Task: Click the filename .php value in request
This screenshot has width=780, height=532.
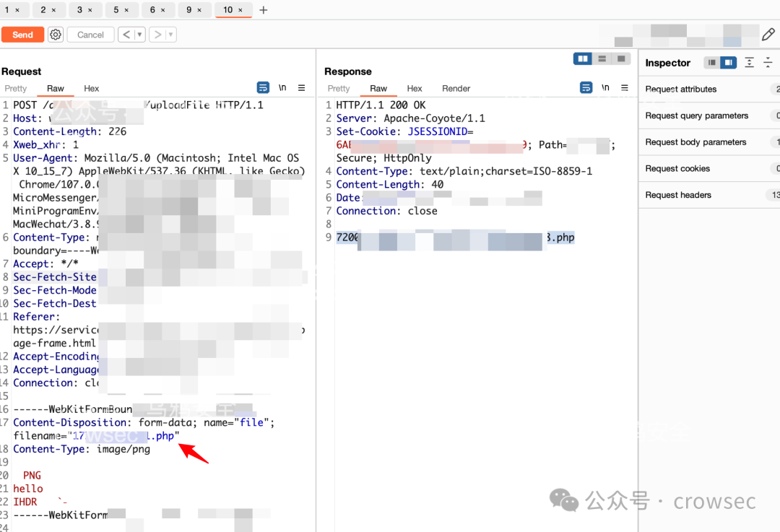Action: [x=123, y=436]
